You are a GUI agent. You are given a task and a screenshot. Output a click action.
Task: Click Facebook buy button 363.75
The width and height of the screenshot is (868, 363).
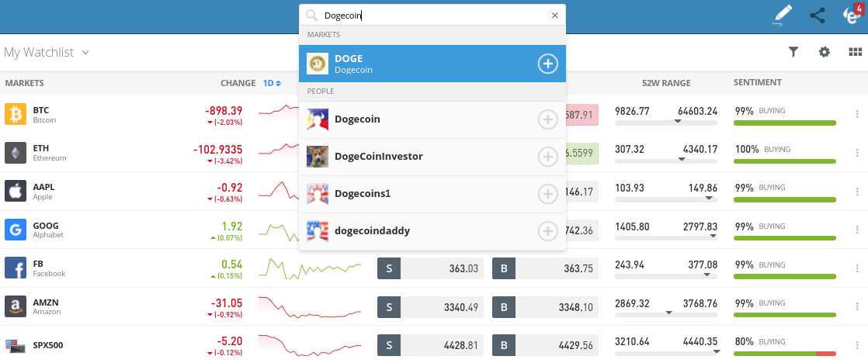point(545,268)
